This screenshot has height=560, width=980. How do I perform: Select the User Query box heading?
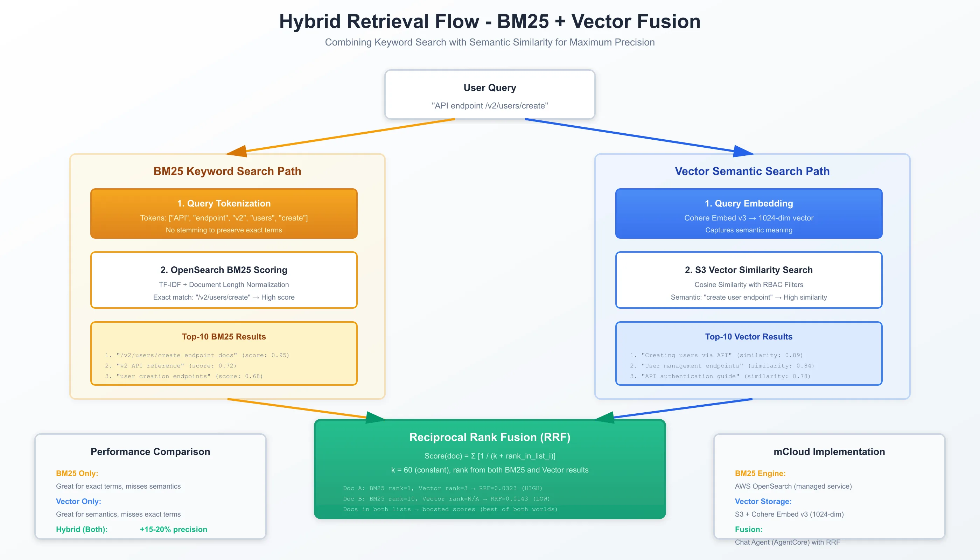coord(490,88)
